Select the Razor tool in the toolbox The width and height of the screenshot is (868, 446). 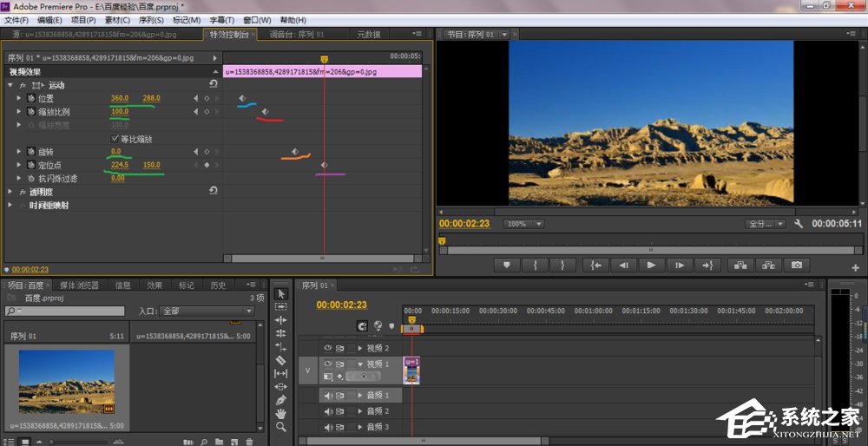point(280,359)
